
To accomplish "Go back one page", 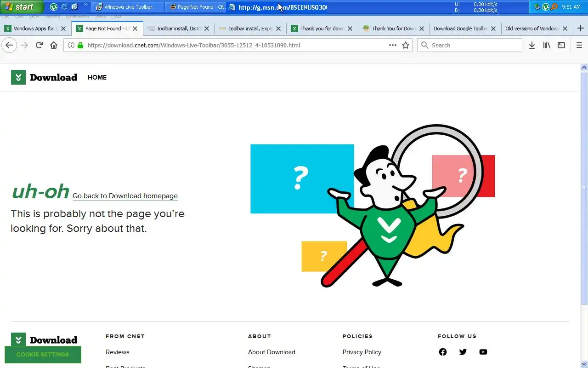I will 9,45.
